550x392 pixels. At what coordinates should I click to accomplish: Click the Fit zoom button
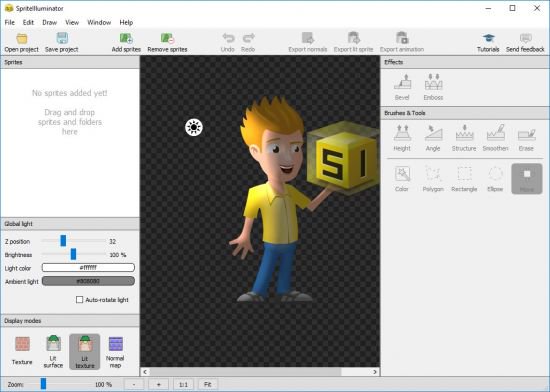coord(208,384)
